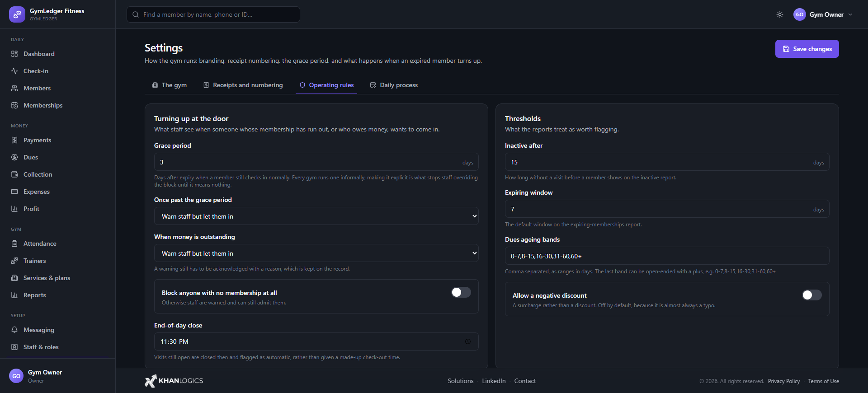The image size is (868, 393).
Task: Click the Inactive after days field
Action: tap(667, 162)
